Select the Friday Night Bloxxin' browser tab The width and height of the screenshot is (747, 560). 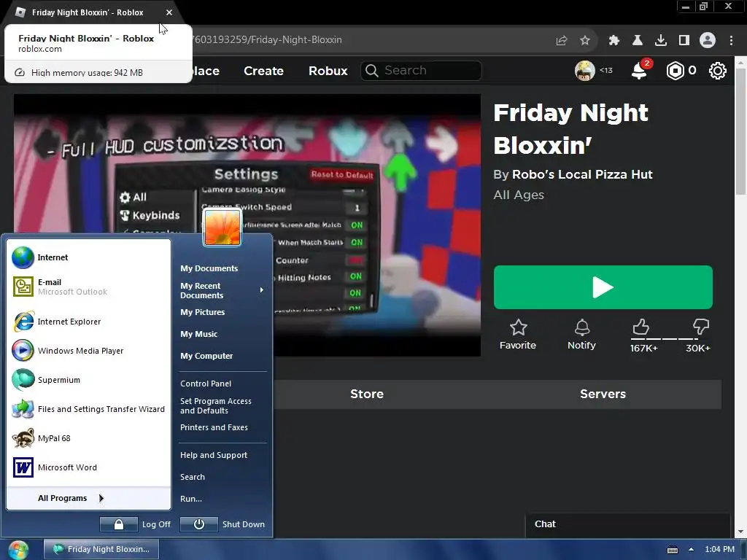pos(88,13)
